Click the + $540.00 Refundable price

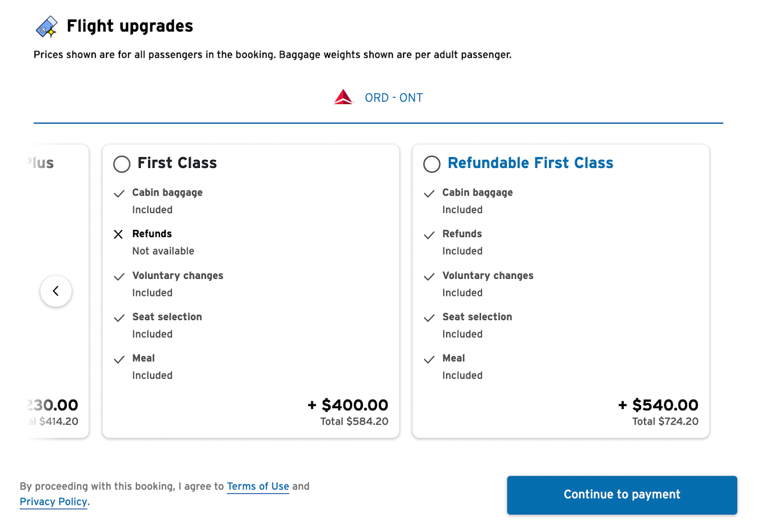[658, 405]
